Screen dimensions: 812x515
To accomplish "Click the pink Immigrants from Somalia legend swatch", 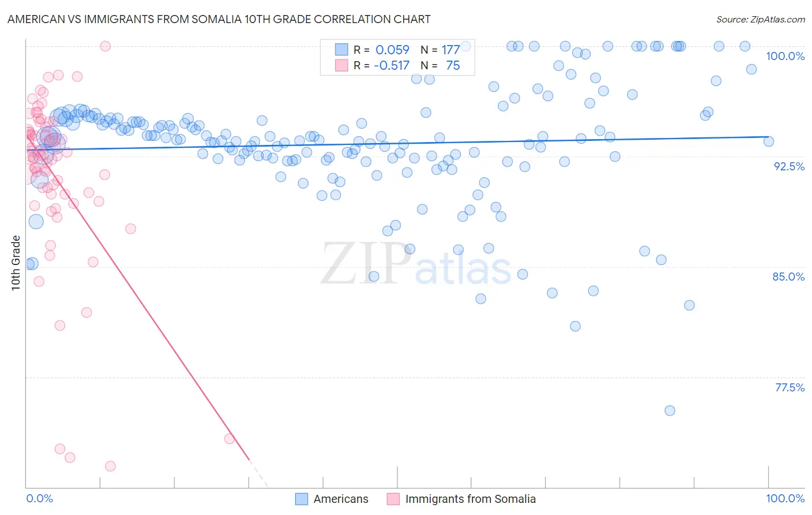I will [x=393, y=499].
